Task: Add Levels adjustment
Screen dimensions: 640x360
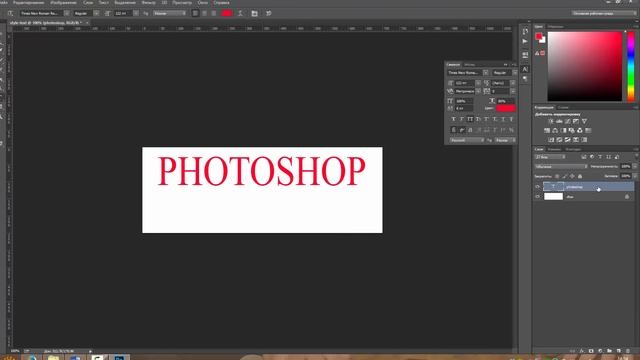Action: point(559,121)
